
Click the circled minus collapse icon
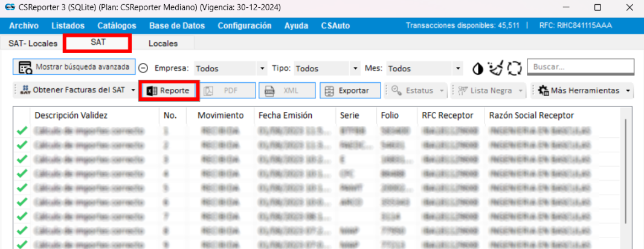coord(143,68)
